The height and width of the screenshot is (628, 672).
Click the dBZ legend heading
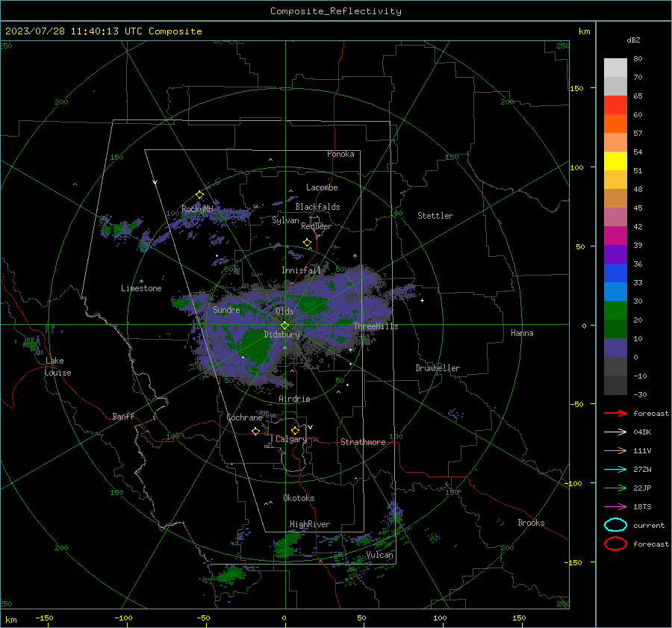click(633, 40)
